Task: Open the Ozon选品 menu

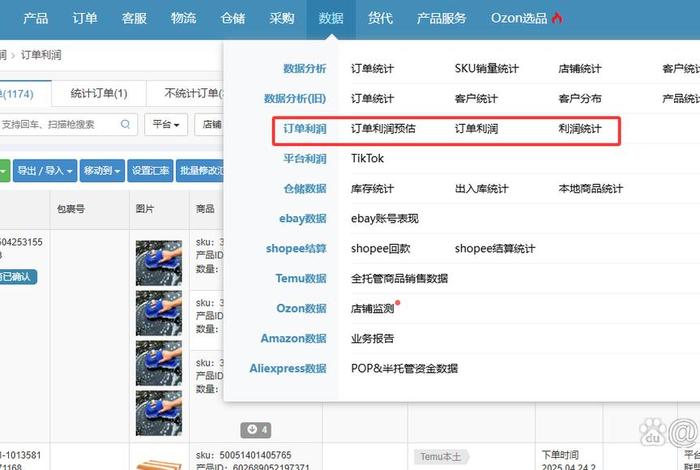Action: [x=519, y=18]
